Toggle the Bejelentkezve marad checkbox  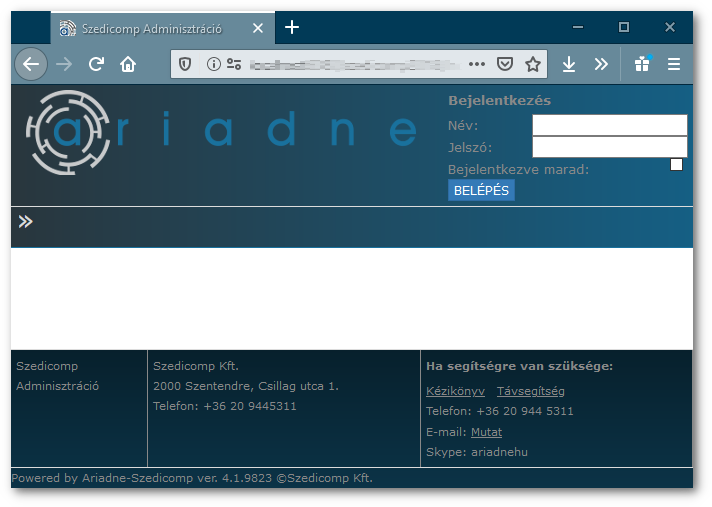coord(676,164)
